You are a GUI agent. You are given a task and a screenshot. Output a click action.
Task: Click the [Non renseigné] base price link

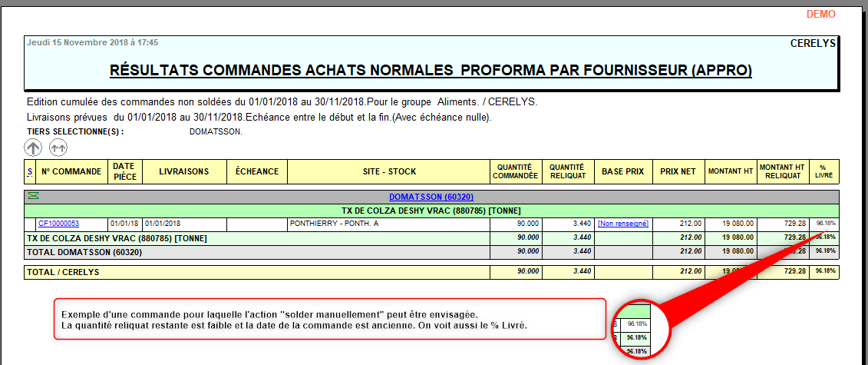click(622, 224)
